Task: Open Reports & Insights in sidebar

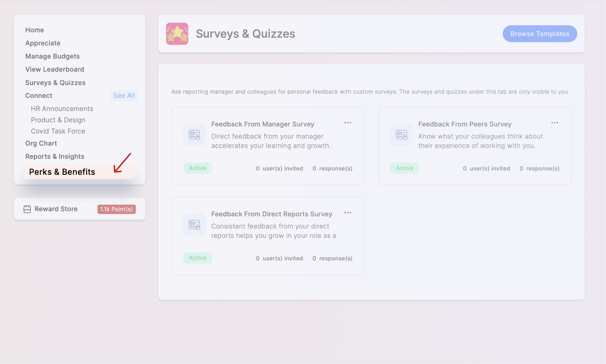Action: coord(55,157)
